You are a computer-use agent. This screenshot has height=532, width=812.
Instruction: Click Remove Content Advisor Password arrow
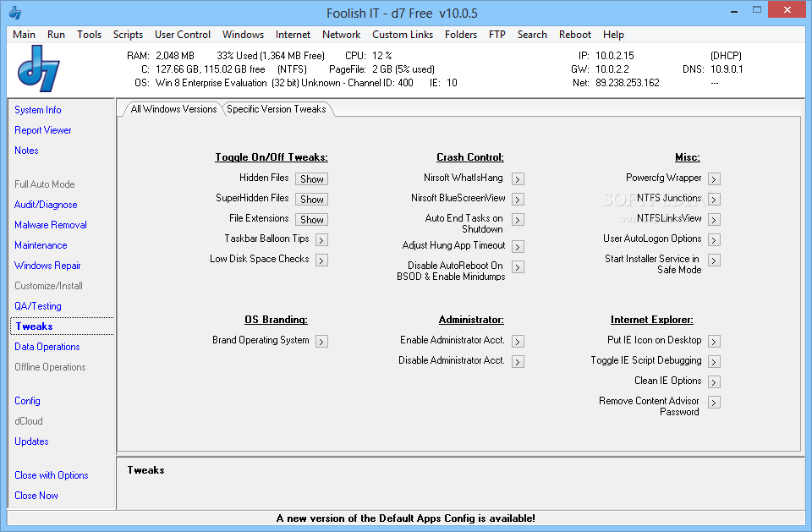[714, 402]
